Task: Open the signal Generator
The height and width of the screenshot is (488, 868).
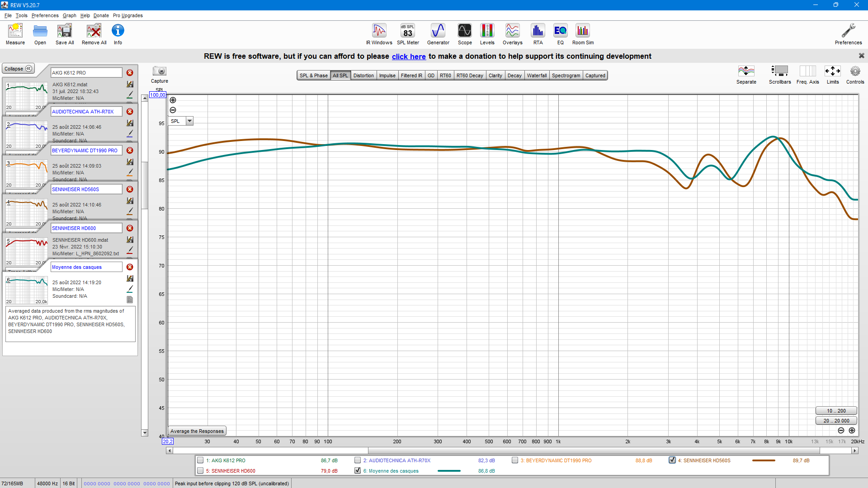Action: click(438, 34)
